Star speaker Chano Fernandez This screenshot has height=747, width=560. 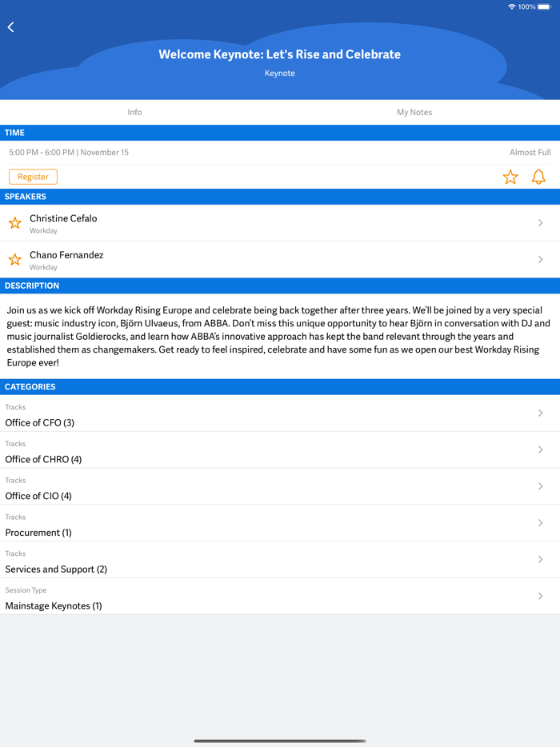tap(14, 259)
